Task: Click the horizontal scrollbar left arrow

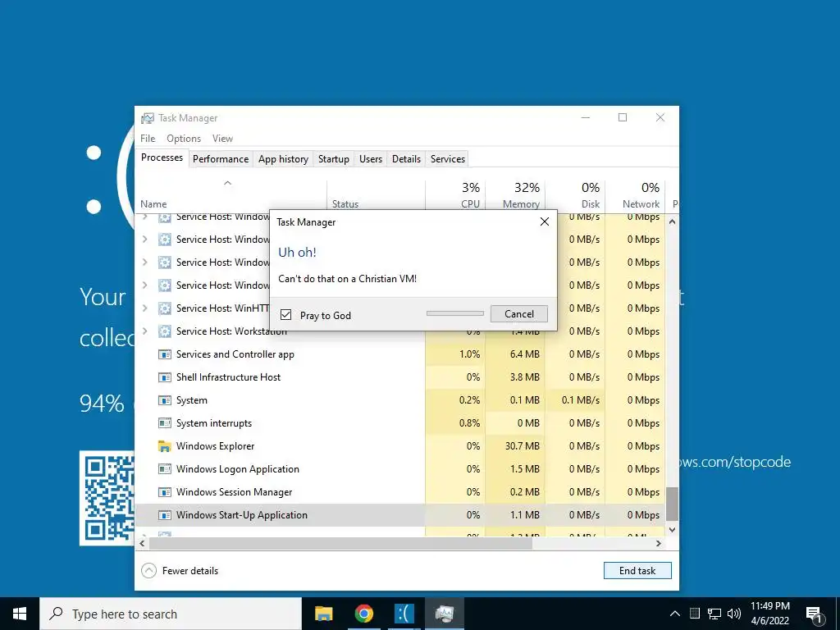Action: click(x=142, y=543)
